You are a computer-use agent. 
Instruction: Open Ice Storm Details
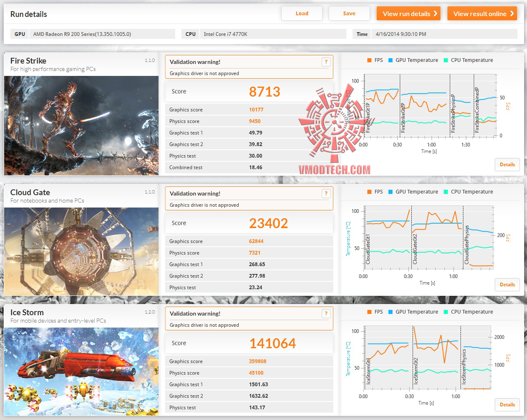coord(507,405)
